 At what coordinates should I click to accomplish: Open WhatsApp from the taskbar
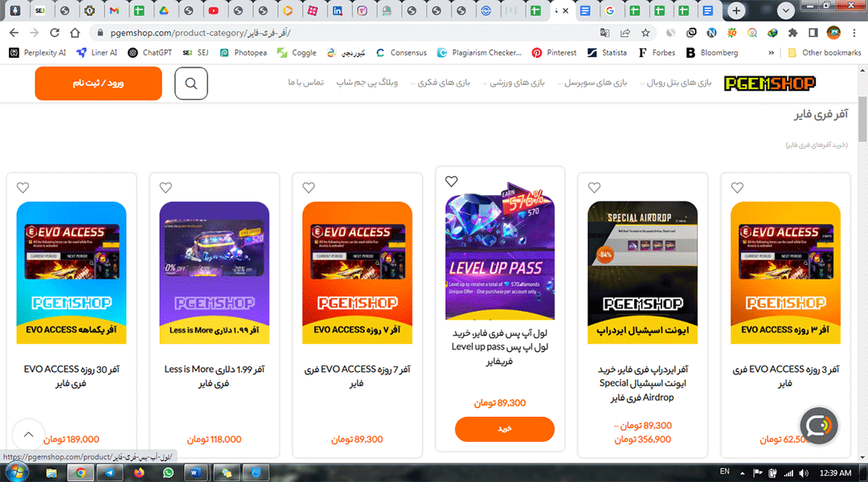168,472
